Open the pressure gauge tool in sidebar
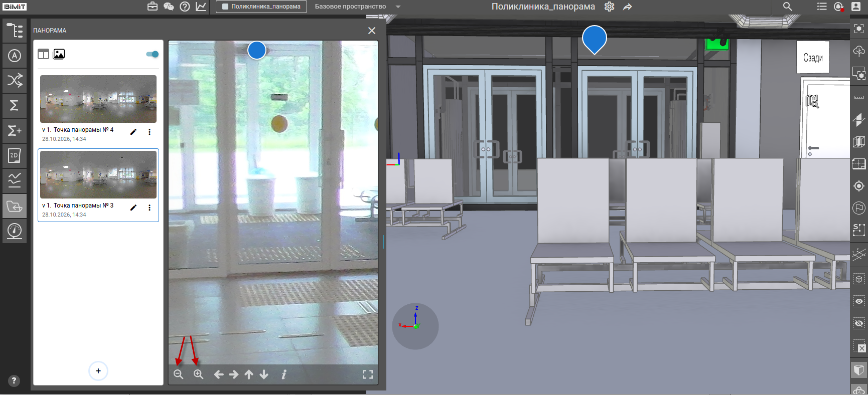Screen dimensions: 868x395 [x=15, y=231]
